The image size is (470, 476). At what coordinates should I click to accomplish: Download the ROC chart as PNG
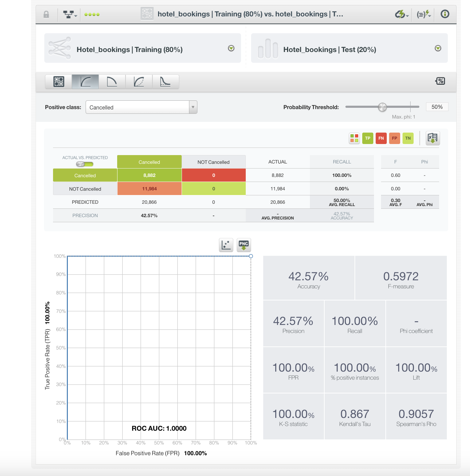click(x=244, y=245)
